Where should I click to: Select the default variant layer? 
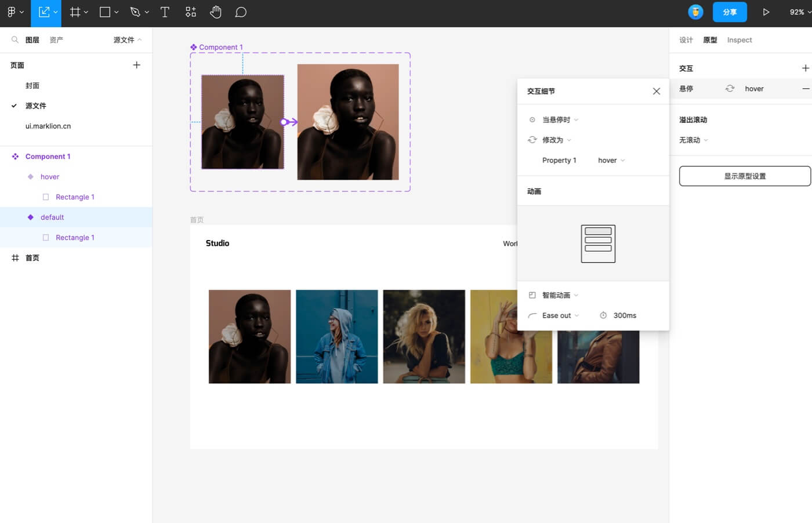coord(76,217)
